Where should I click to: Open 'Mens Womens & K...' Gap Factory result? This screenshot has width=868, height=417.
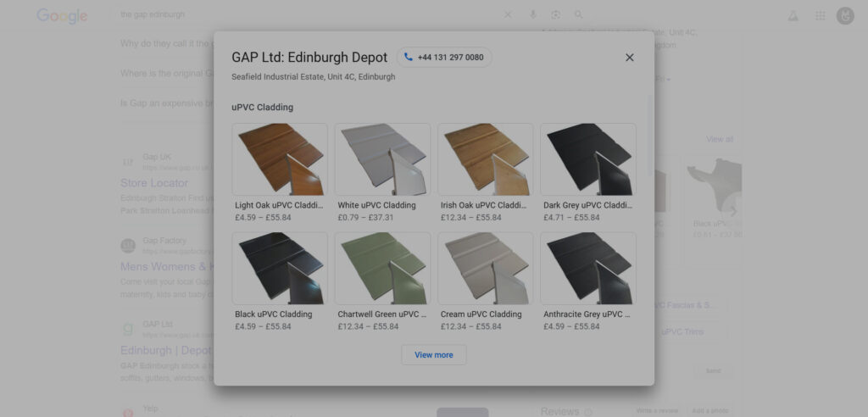coord(167,267)
